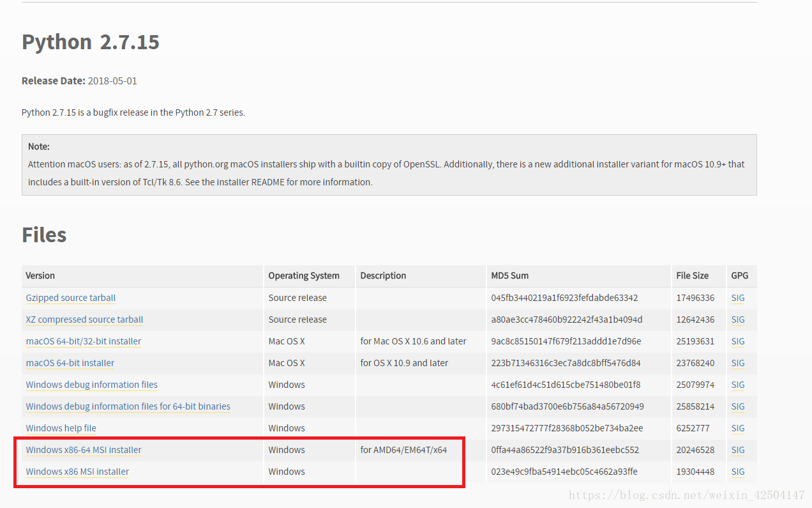Open SIG link for Windows x86-64 MSI installer

(x=738, y=450)
